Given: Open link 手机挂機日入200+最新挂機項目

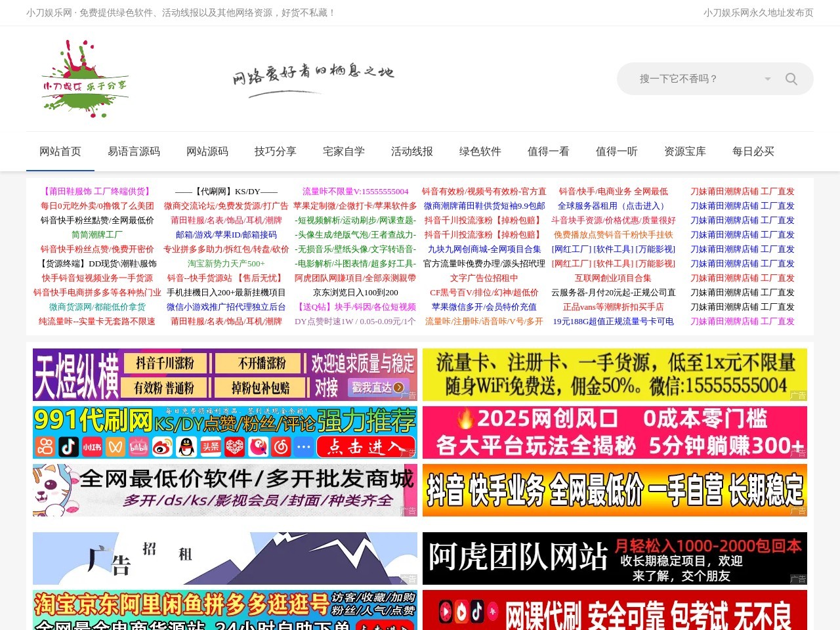Looking at the screenshot, I should (226, 293).
